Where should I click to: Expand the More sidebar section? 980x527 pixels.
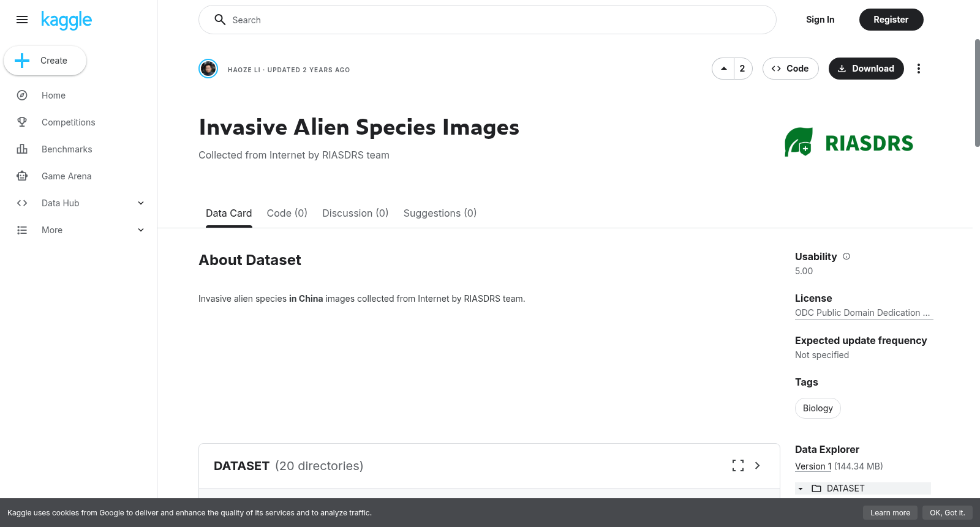tap(141, 230)
